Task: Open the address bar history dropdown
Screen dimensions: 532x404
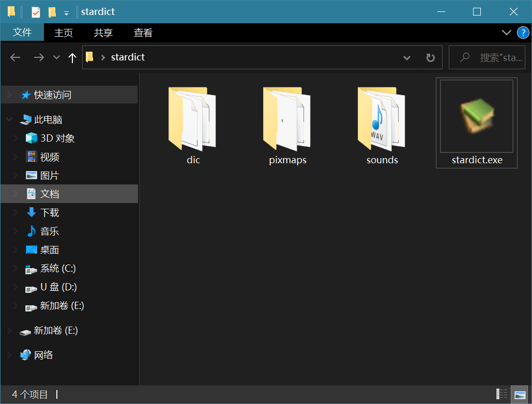Action: tap(407, 57)
